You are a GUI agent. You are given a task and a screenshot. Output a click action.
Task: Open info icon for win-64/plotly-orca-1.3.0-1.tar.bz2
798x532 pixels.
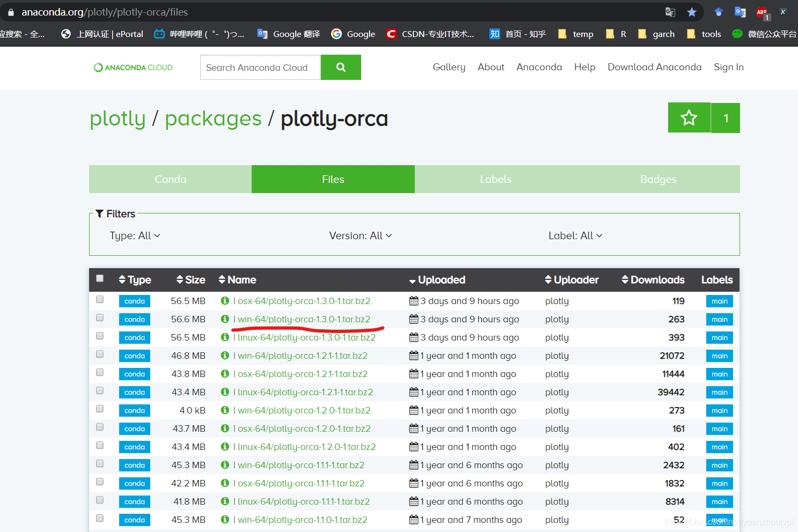[x=225, y=319]
